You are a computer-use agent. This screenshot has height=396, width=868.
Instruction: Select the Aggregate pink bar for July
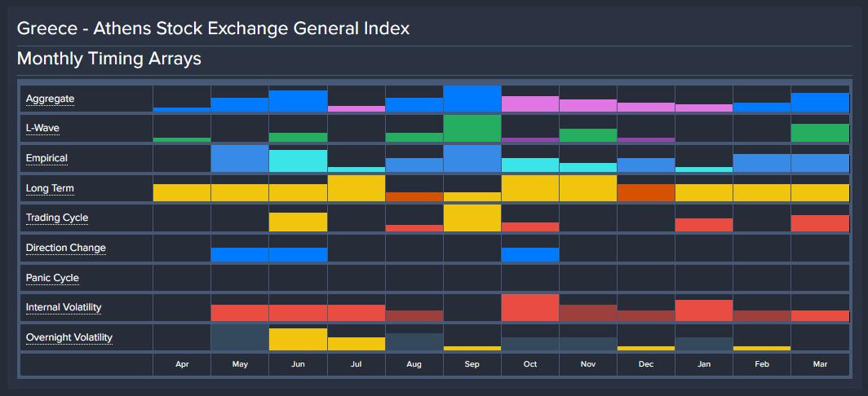[356, 109]
